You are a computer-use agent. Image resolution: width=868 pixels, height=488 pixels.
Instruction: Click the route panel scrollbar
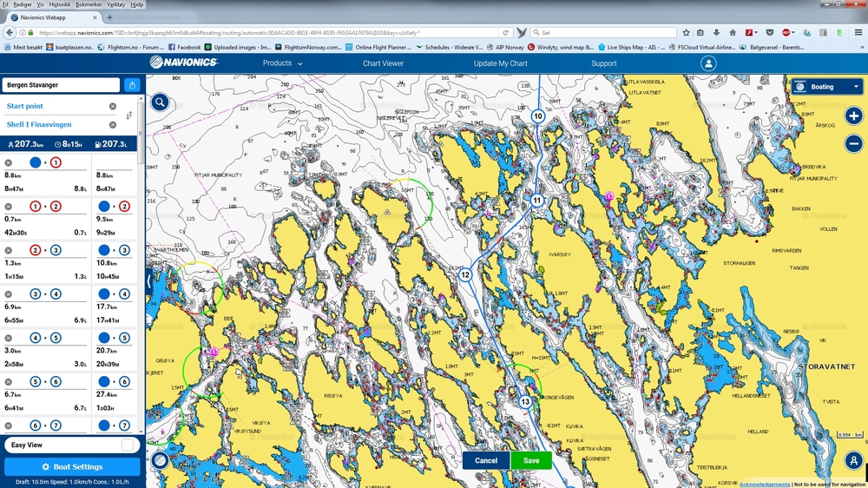click(141, 133)
